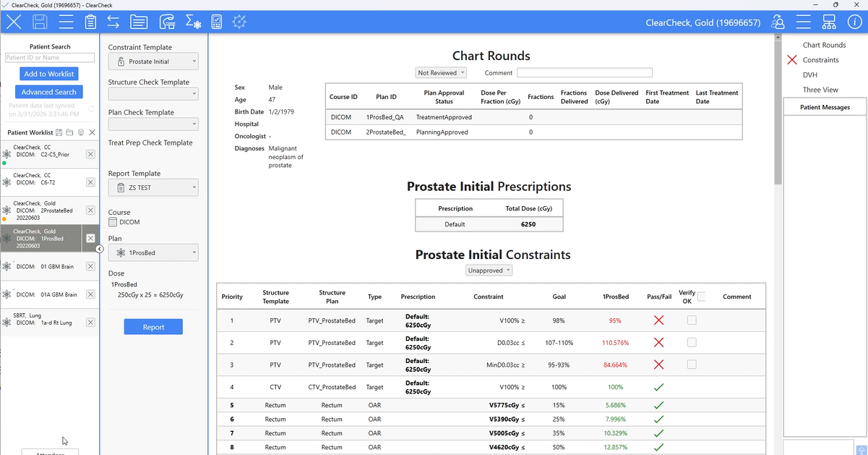Image resolution: width=868 pixels, height=455 pixels.
Task: Tick Verify OK for the MinD0.03cc row
Action: pyautogui.click(x=691, y=365)
